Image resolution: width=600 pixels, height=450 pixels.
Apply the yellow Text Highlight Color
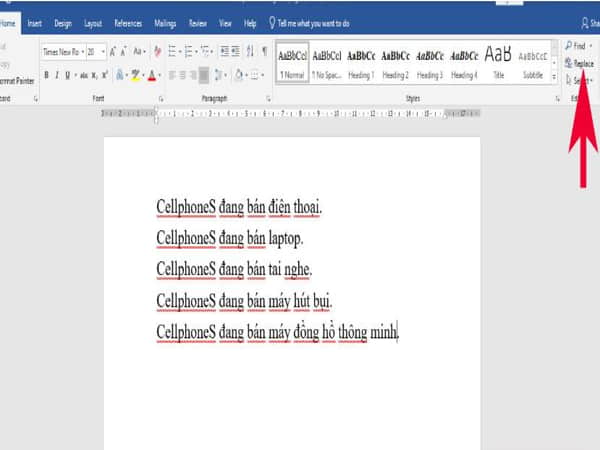(x=135, y=75)
